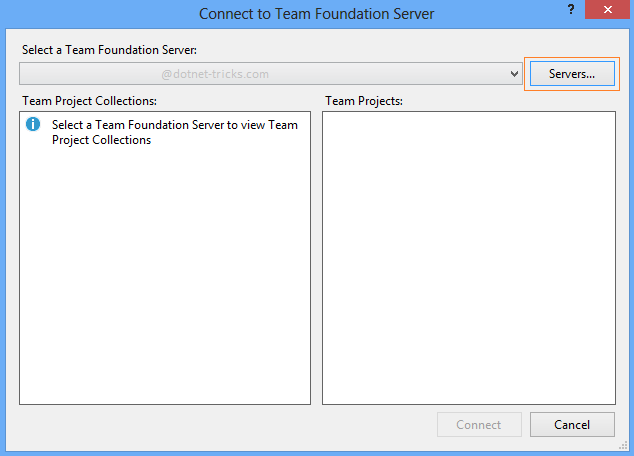Click the blue information icon
The width and height of the screenshot is (634, 456).
click(x=33, y=125)
